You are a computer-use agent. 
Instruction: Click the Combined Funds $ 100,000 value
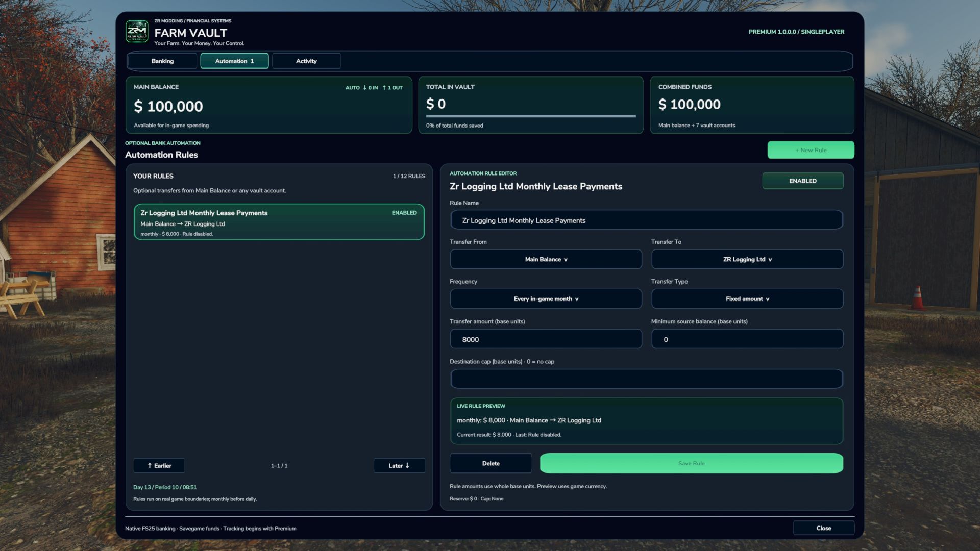click(x=689, y=105)
